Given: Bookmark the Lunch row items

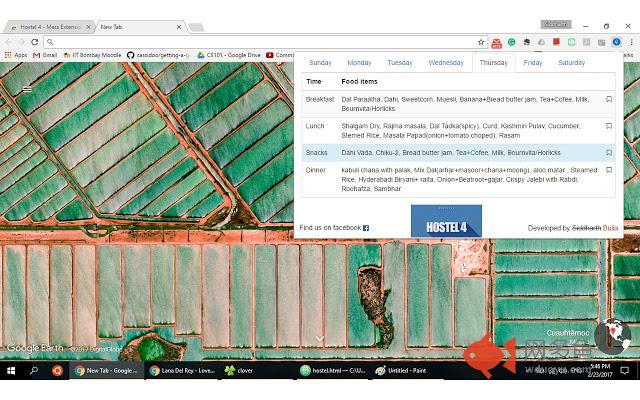Looking at the screenshot, I should (609, 126).
